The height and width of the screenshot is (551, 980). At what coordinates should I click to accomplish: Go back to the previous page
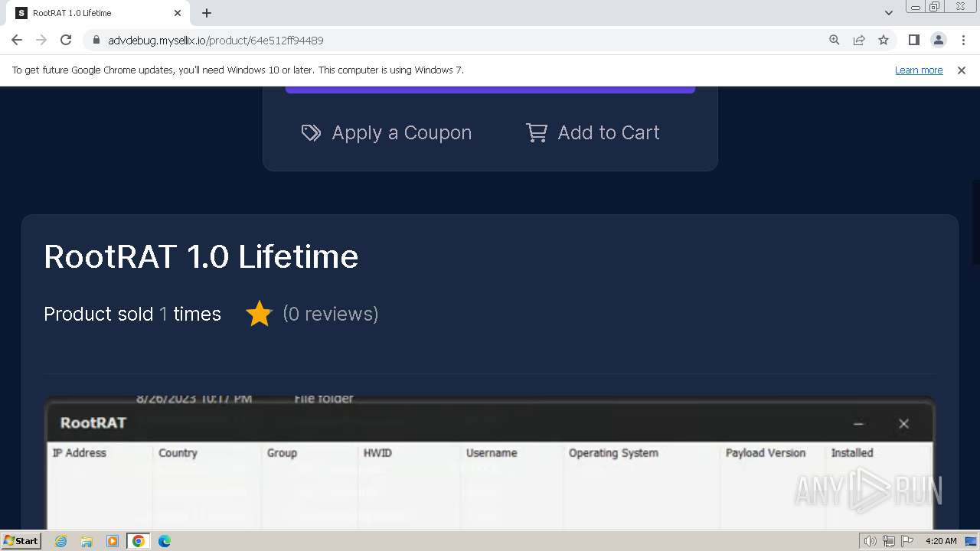[17, 40]
